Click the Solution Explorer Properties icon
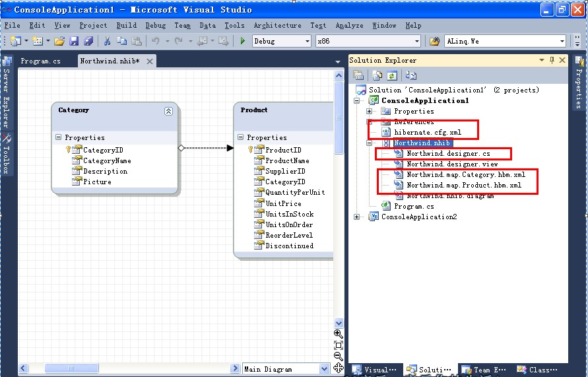 [x=358, y=75]
